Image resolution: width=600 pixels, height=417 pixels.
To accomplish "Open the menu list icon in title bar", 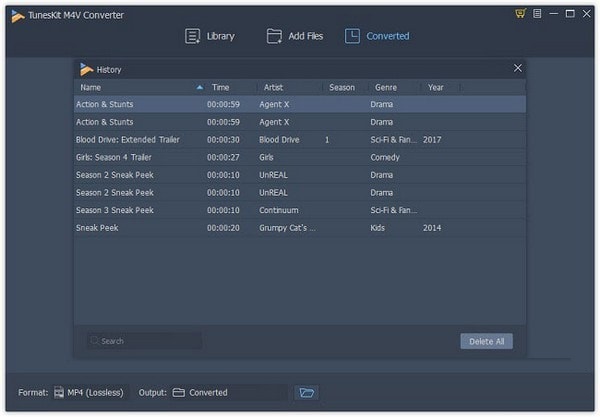I will [x=537, y=14].
